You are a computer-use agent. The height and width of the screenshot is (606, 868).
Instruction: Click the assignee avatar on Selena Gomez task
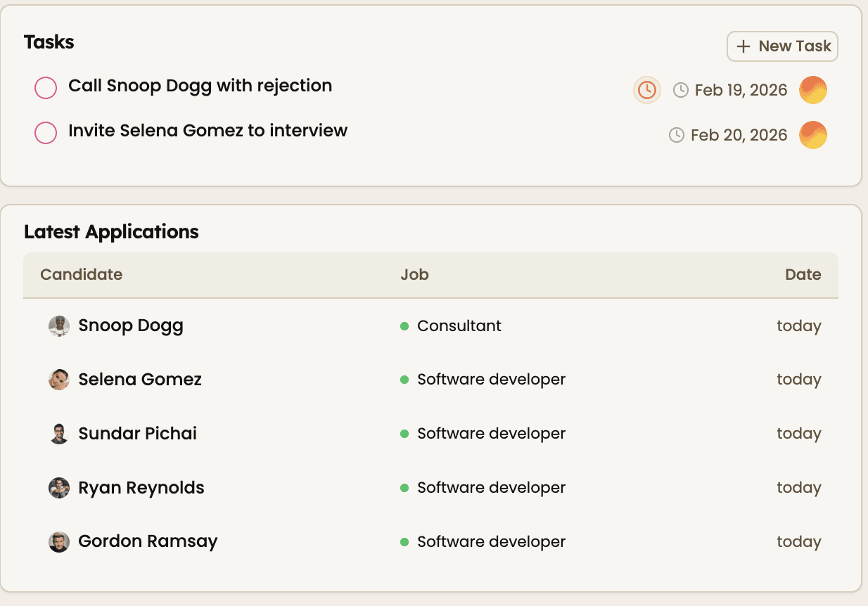[x=812, y=135]
